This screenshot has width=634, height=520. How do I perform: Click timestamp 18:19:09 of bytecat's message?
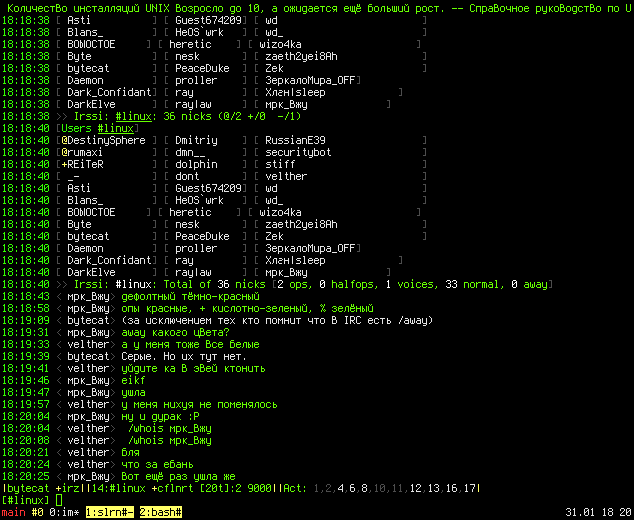coord(25,321)
